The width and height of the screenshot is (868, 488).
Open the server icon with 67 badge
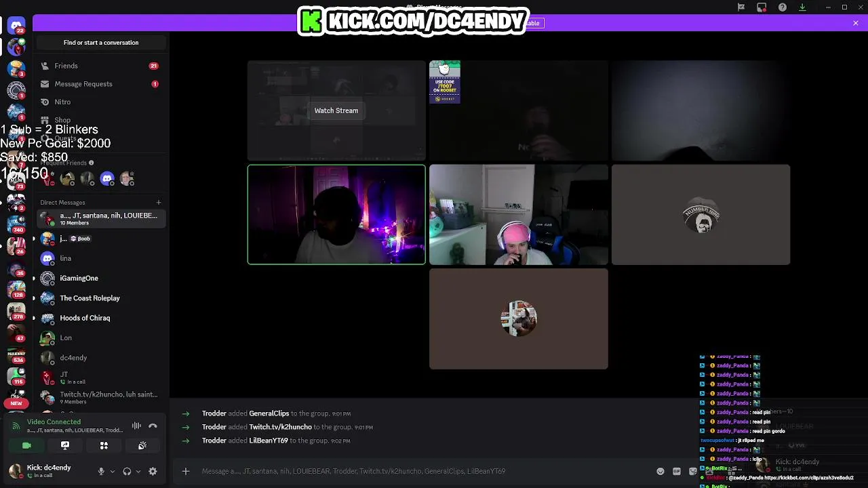point(16,332)
